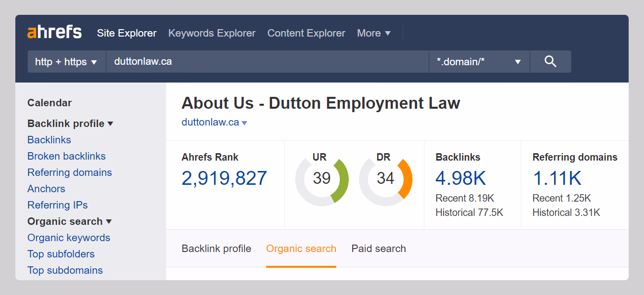Open Keywords Explorer
644x295 pixels.
pyautogui.click(x=212, y=33)
